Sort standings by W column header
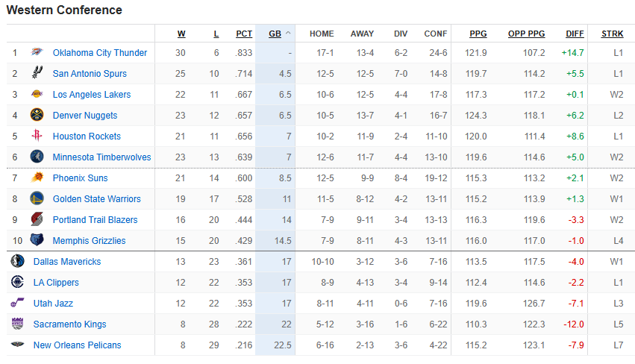This screenshot has width=635, height=364. pyautogui.click(x=181, y=34)
